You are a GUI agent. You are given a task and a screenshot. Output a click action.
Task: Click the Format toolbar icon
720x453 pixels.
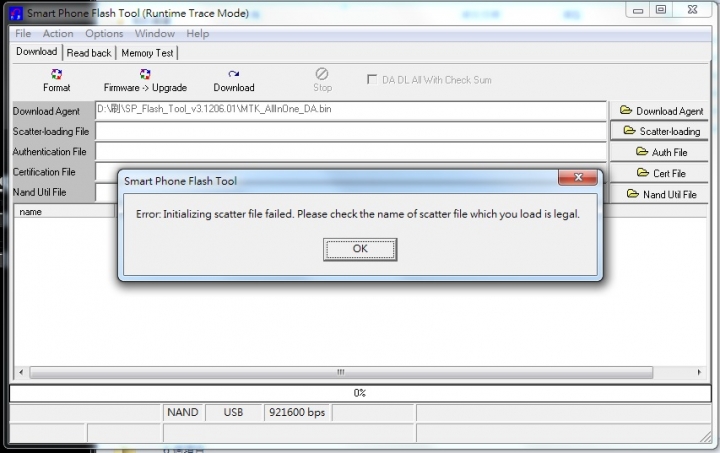tap(56, 74)
